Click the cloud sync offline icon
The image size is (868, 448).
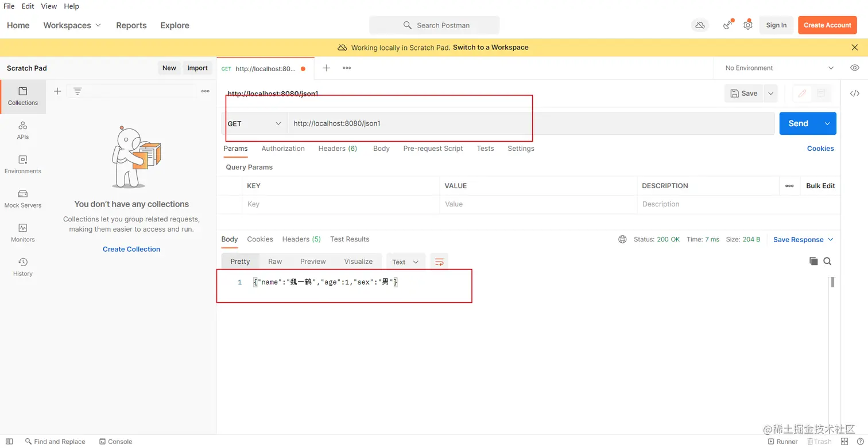700,25
